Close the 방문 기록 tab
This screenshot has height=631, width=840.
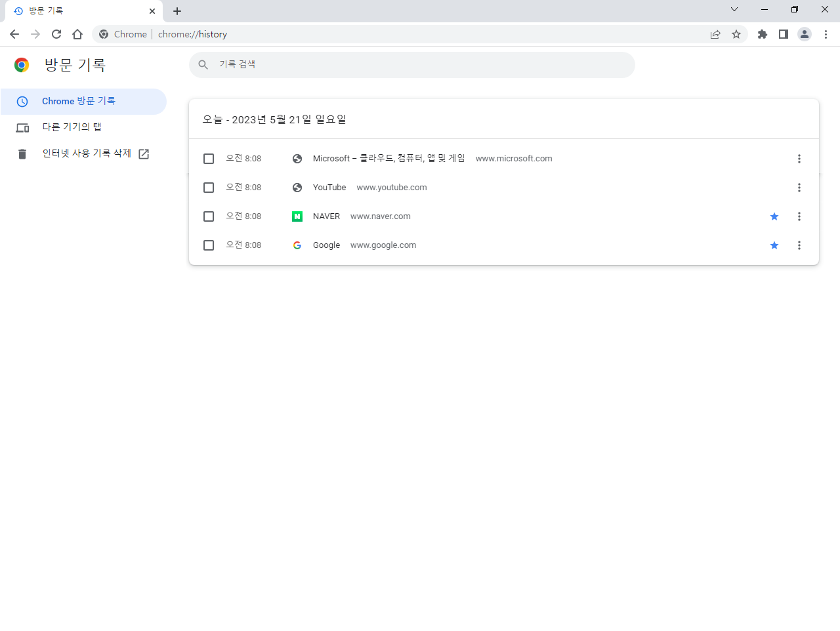click(x=152, y=11)
